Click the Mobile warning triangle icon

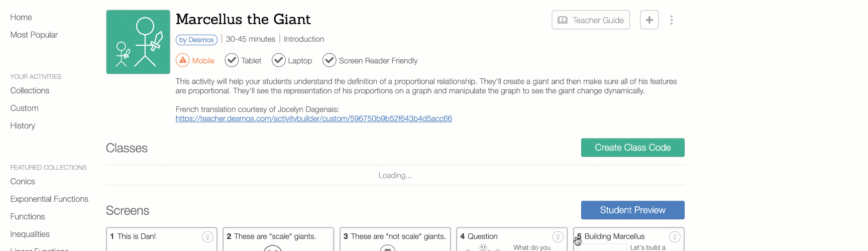tap(183, 60)
